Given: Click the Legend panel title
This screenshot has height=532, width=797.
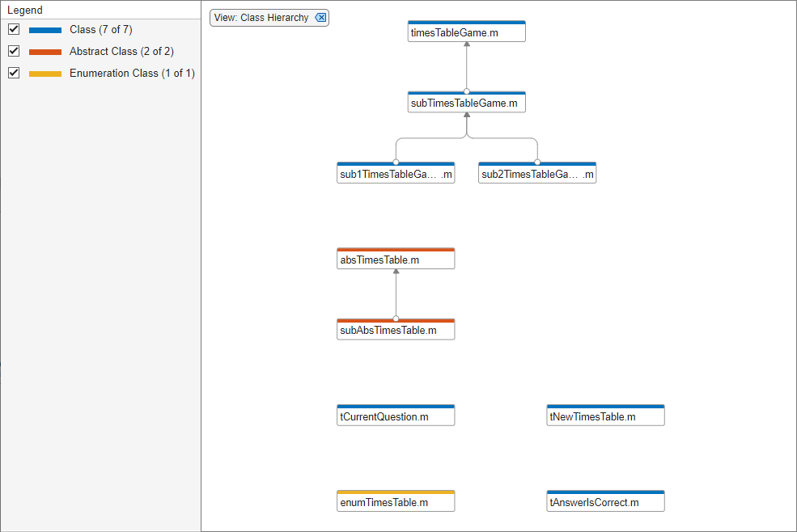Looking at the screenshot, I should [x=25, y=11].
